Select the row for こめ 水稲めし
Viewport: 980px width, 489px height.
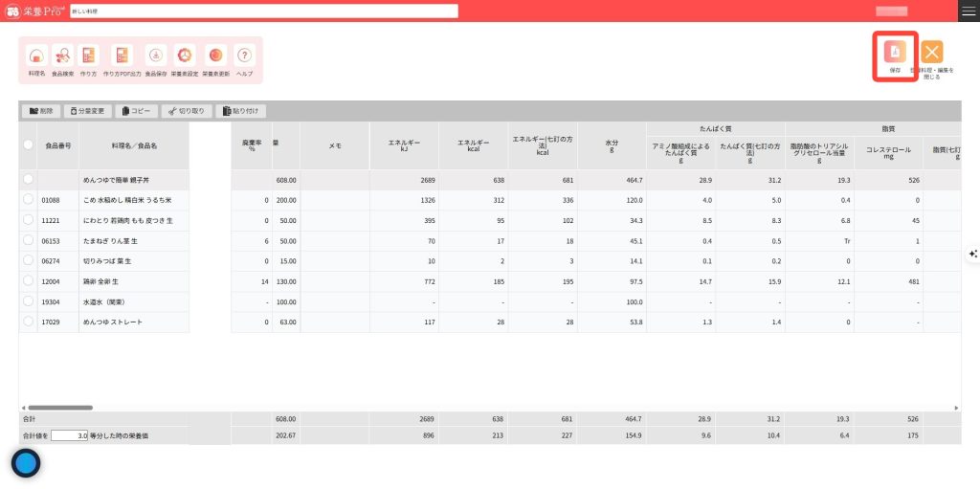tap(29, 200)
